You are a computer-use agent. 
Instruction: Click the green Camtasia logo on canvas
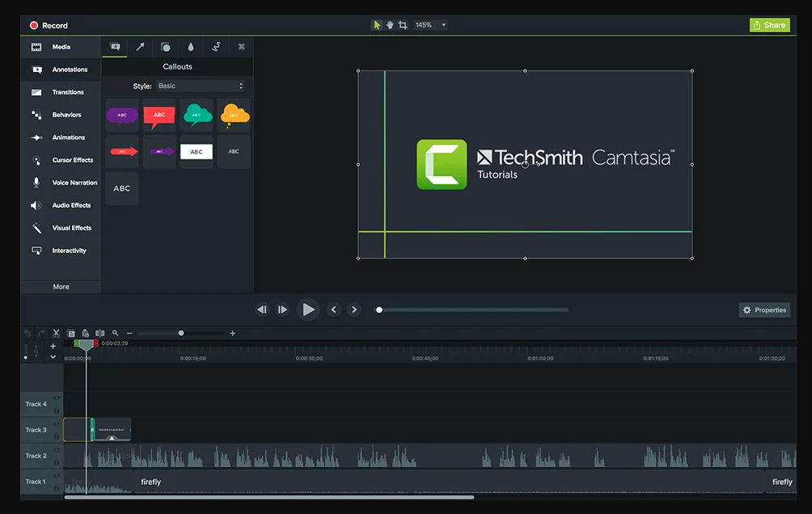[x=442, y=165]
